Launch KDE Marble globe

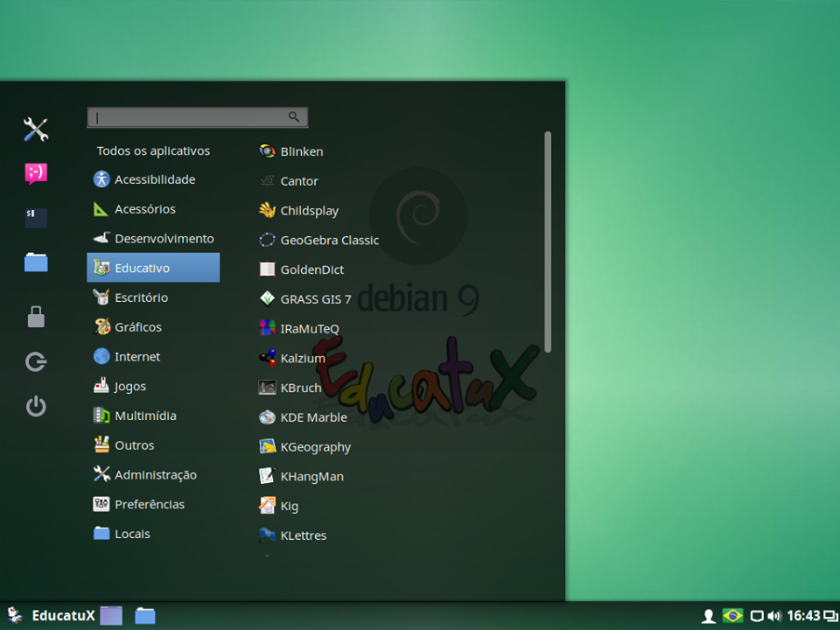click(303, 416)
